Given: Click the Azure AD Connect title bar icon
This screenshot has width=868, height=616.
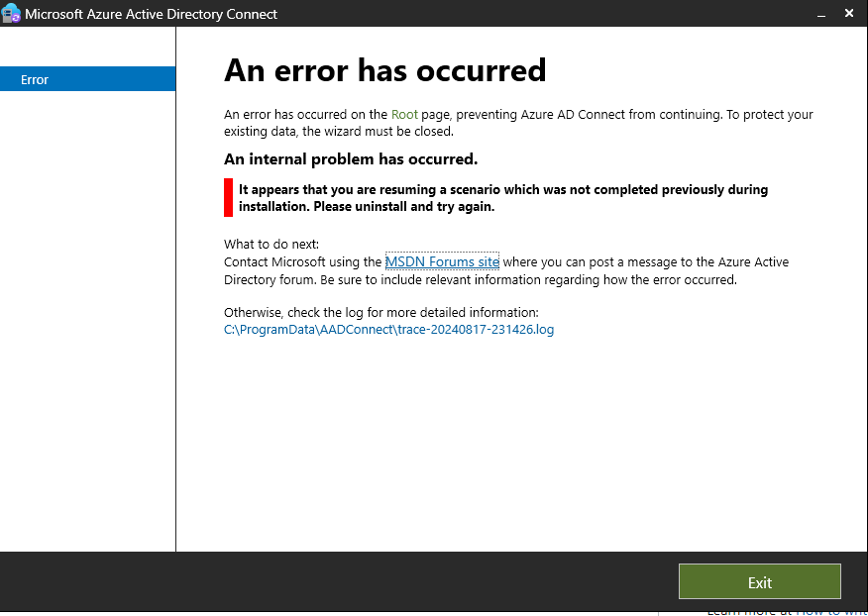Looking at the screenshot, I should pos(11,13).
